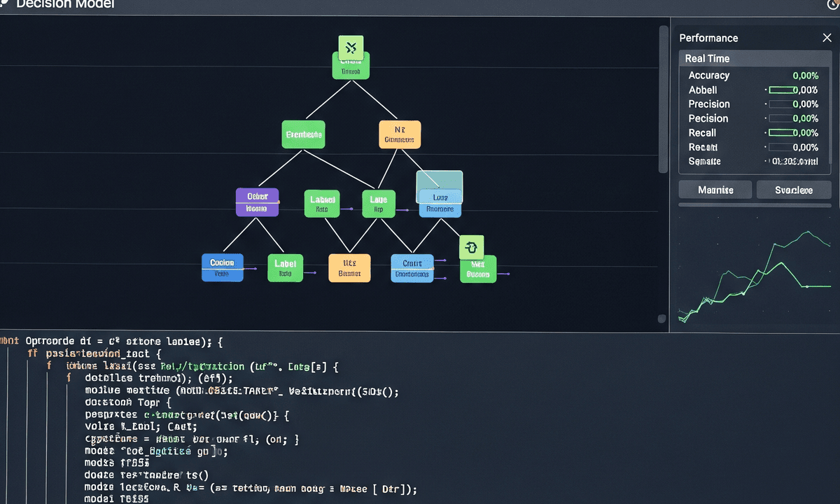The width and height of the screenshot is (840, 504).
Task: Expand the green left branch node's children
Action: click(303, 134)
